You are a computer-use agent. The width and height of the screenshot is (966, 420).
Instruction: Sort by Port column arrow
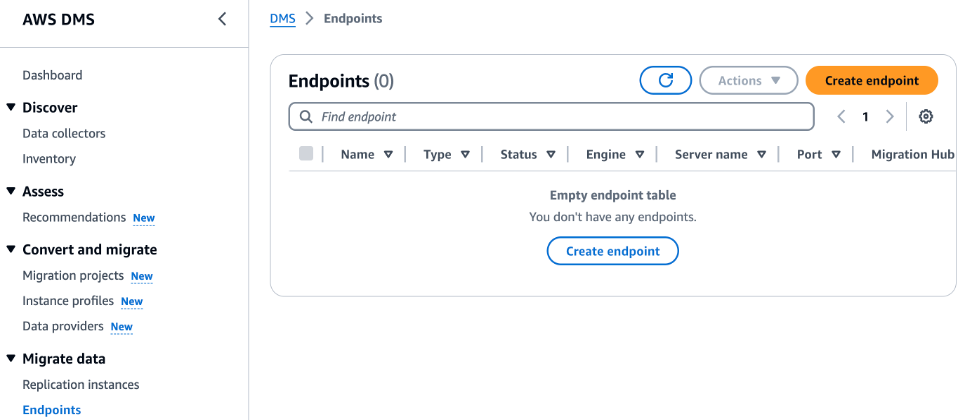[835, 155]
